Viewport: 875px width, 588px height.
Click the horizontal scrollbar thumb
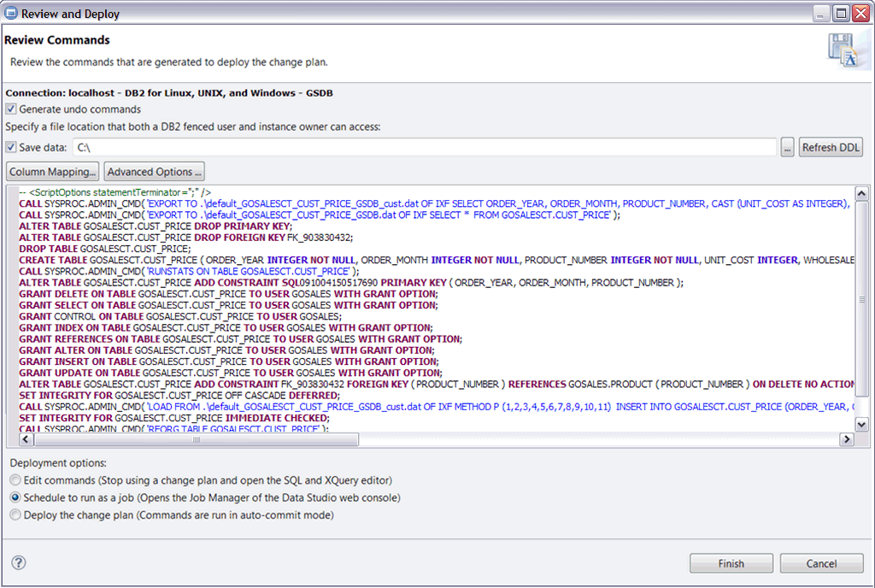[x=197, y=438]
